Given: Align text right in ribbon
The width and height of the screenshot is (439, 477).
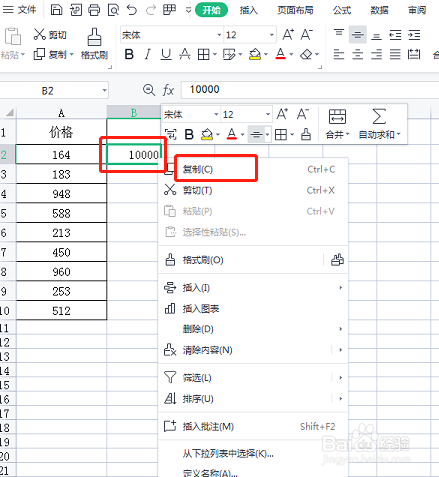Looking at the screenshot, I should coord(376,54).
